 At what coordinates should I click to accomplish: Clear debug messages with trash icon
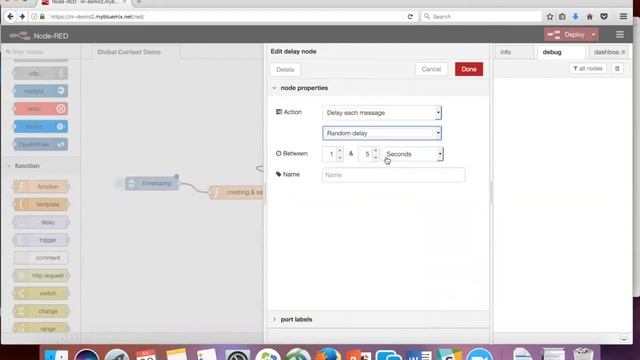tap(617, 69)
